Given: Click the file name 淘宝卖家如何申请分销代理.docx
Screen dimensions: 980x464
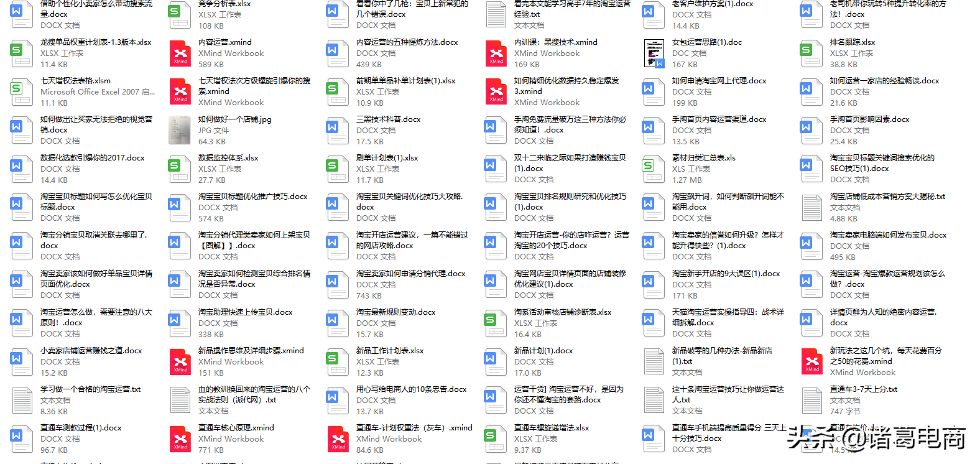Looking at the screenshot, I should [x=410, y=274].
